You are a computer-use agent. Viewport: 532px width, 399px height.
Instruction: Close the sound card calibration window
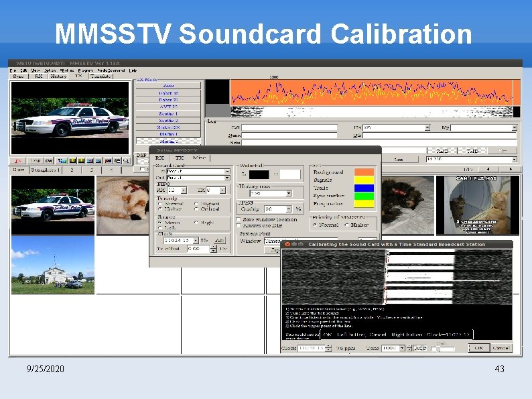coord(287,244)
